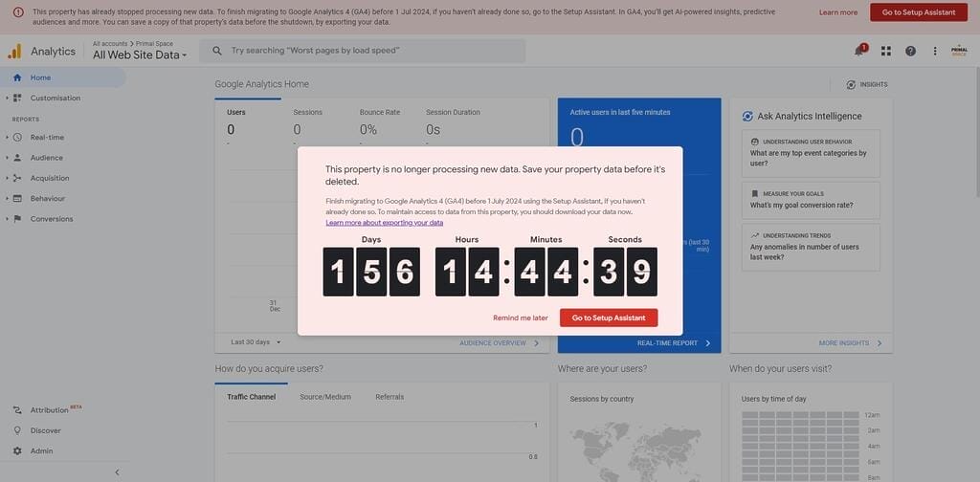Click the Primal Space breadcrumb text
The width and height of the screenshot is (980, 482).
(154, 44)
